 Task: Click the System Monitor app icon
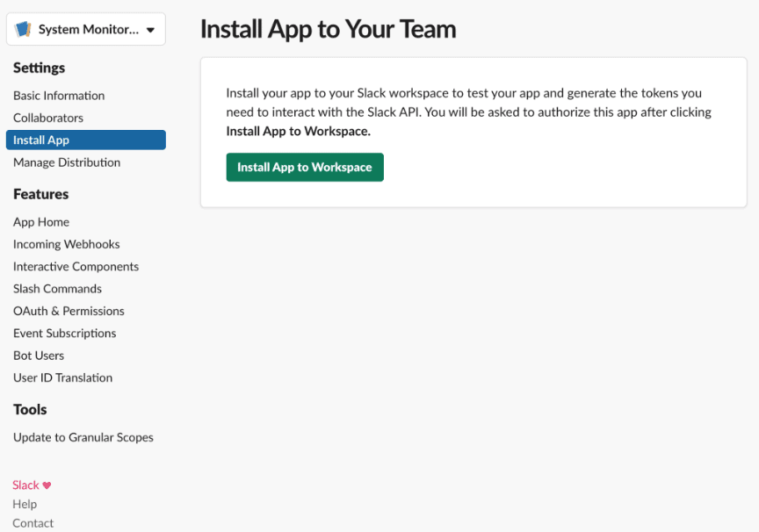click(x=23, y=30)
